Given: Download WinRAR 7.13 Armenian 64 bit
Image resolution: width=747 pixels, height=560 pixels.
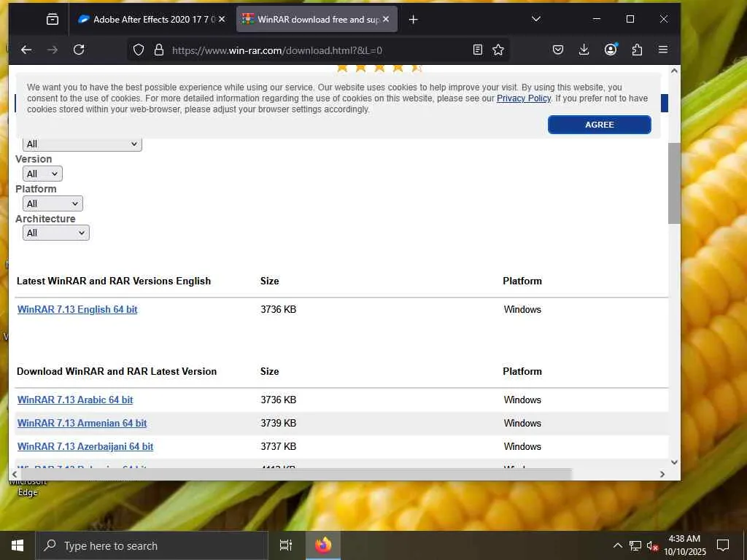Looking at the screenshot, I should coord(82,424).
